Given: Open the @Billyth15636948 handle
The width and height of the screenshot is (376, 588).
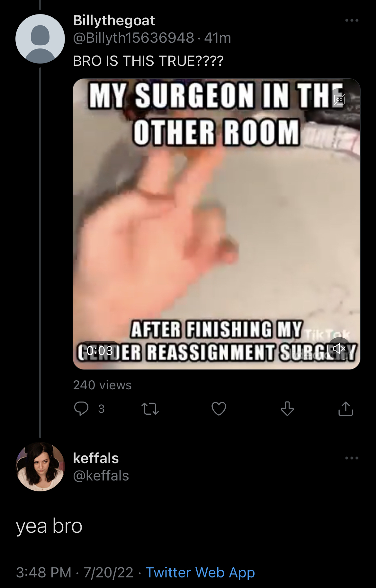Looking at the screenshot, I should pos(134,38).
